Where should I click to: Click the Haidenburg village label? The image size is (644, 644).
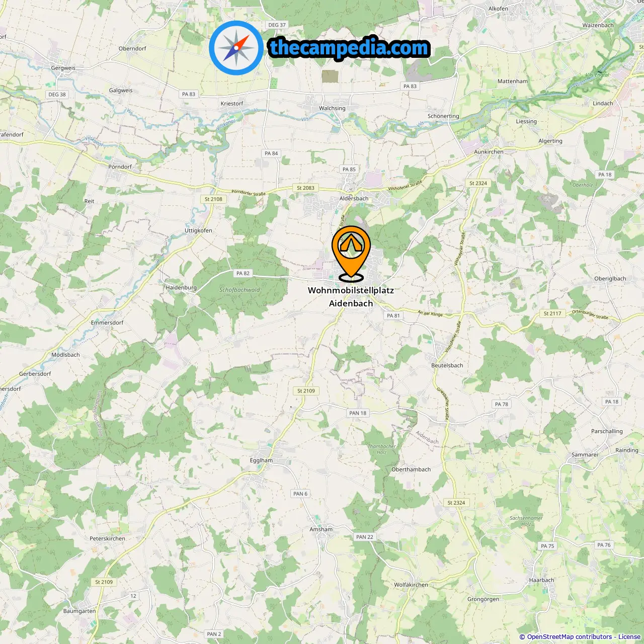coord(181,288)
